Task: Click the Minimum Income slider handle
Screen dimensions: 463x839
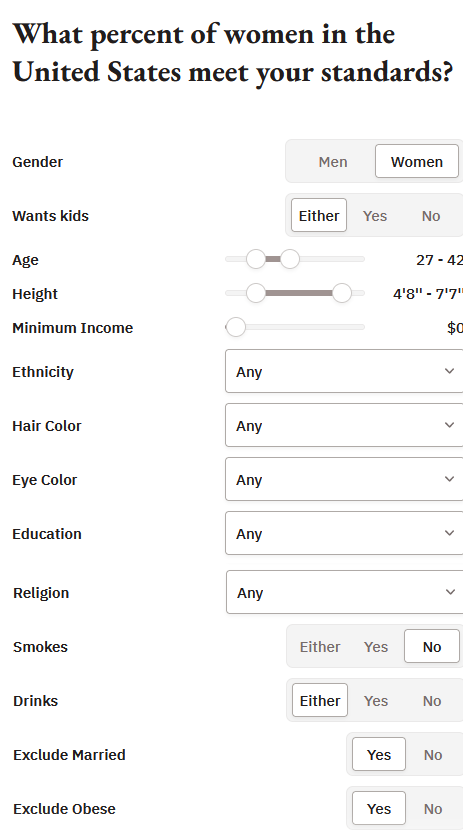Action: (236, 327)
